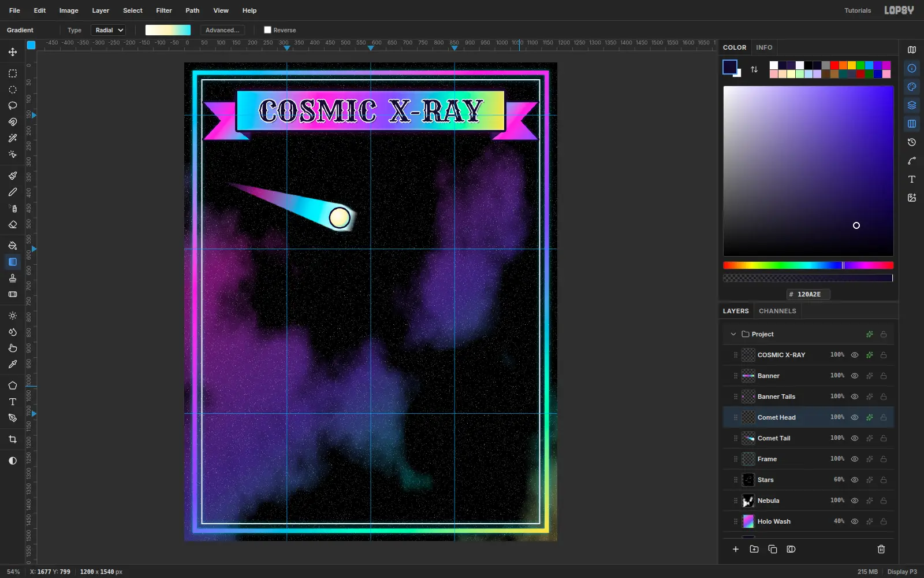The image size is (924, 578).
Task: Delete layer using trash icon
Action: [881, 549]
